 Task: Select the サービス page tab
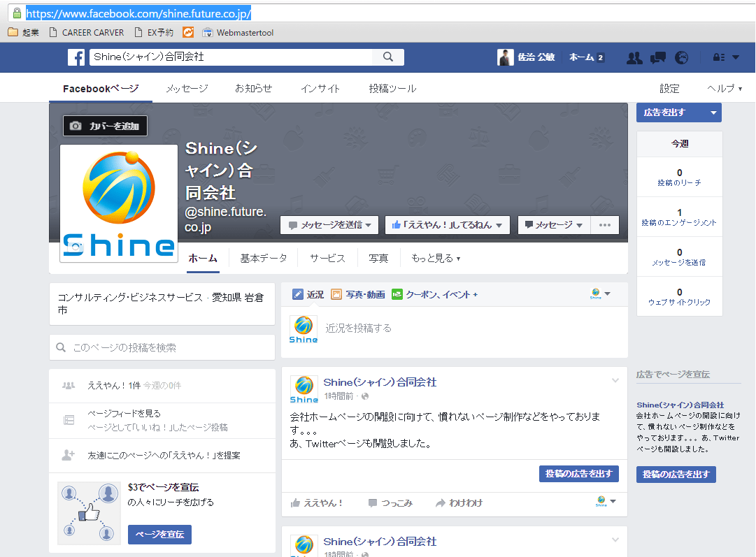coord(327,259)
